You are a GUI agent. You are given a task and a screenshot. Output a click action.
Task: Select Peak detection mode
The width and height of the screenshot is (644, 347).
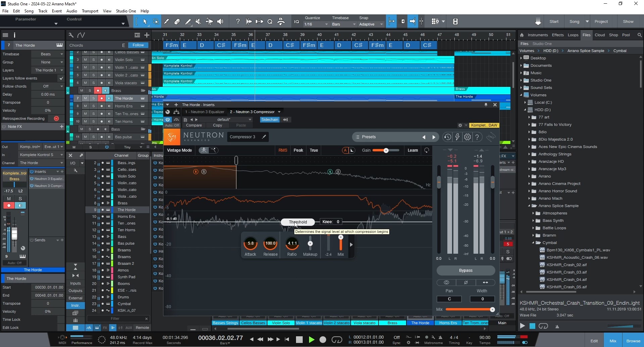tap(298, 150)
